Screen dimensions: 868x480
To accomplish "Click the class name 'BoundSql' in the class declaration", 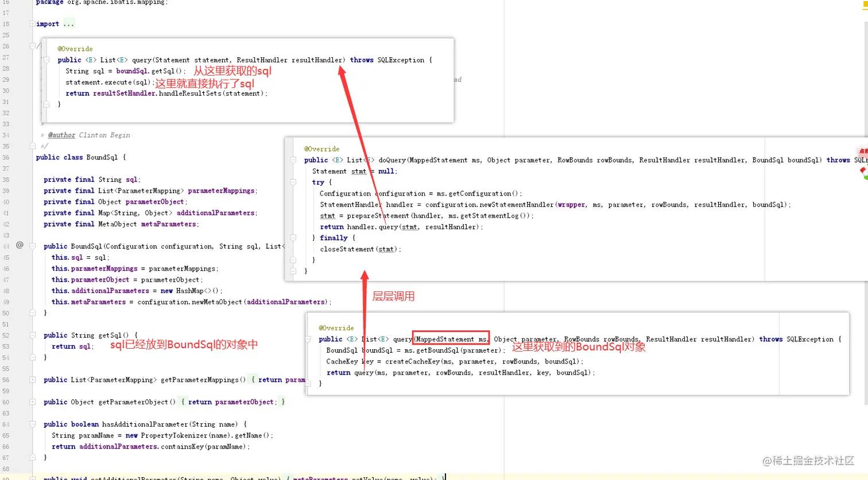I will tap(102, 157).
